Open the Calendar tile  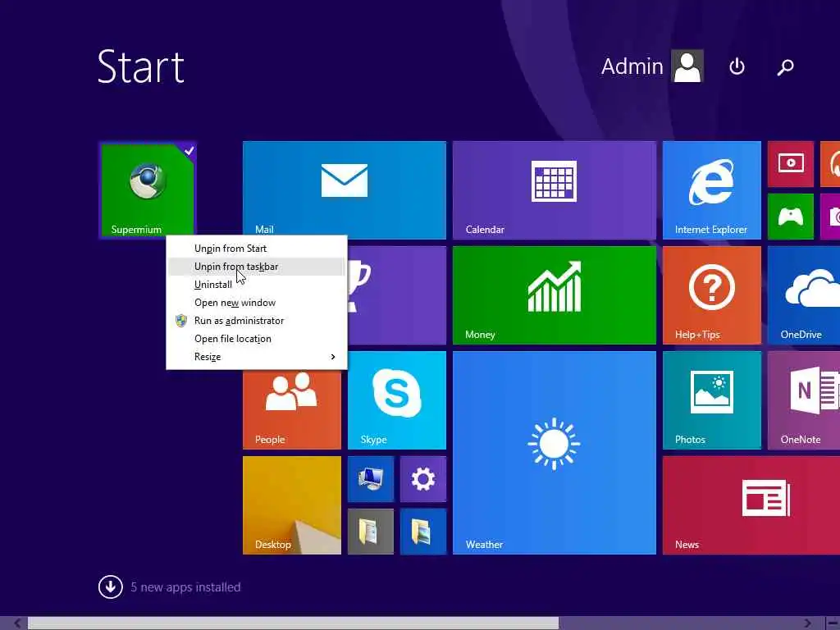554,189
